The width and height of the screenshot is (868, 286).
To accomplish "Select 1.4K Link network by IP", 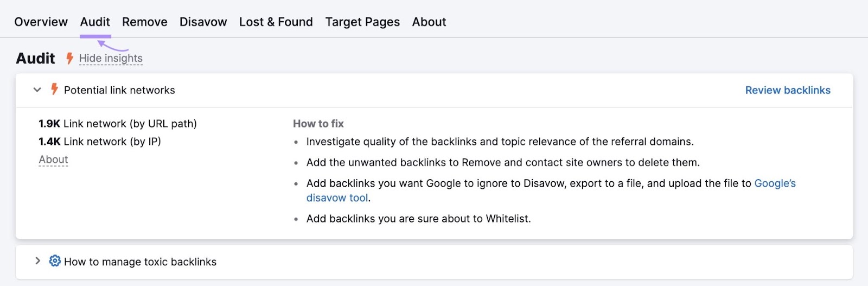I will (x=100, y=142).
